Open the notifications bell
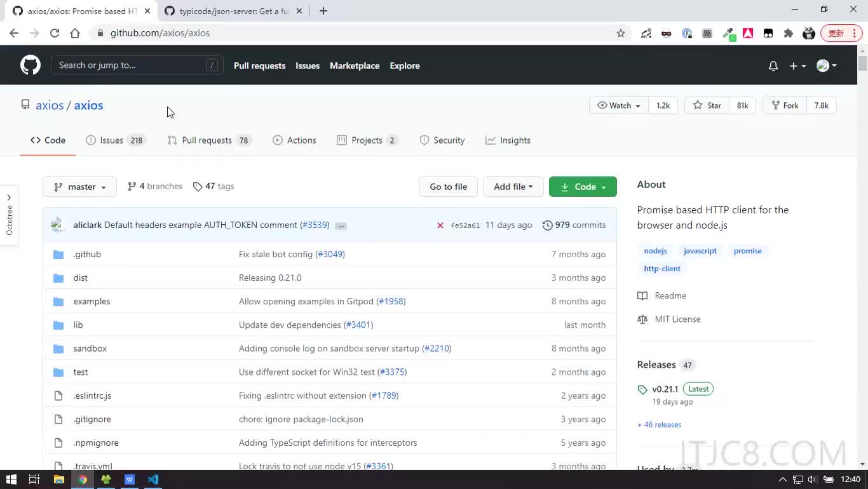Screen dimensions: 868x489 [x=773, y=66]
